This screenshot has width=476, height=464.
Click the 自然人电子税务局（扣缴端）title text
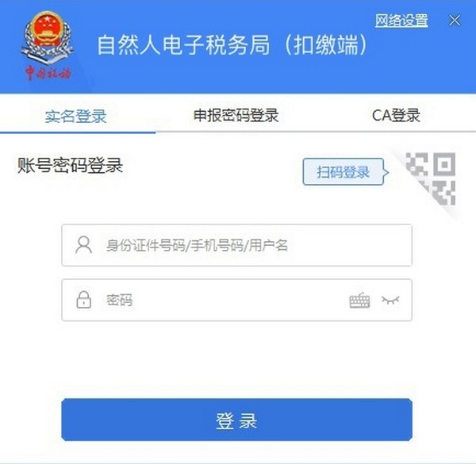[x=232, y=45]
